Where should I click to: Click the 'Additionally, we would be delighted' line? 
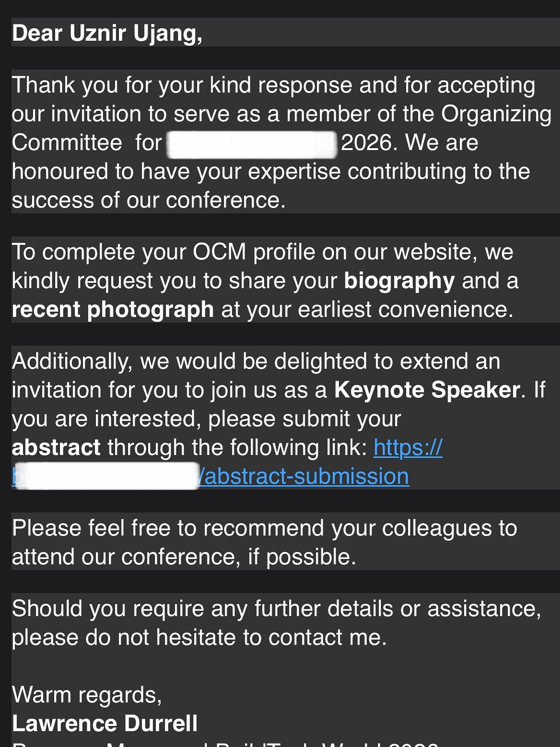256,361
